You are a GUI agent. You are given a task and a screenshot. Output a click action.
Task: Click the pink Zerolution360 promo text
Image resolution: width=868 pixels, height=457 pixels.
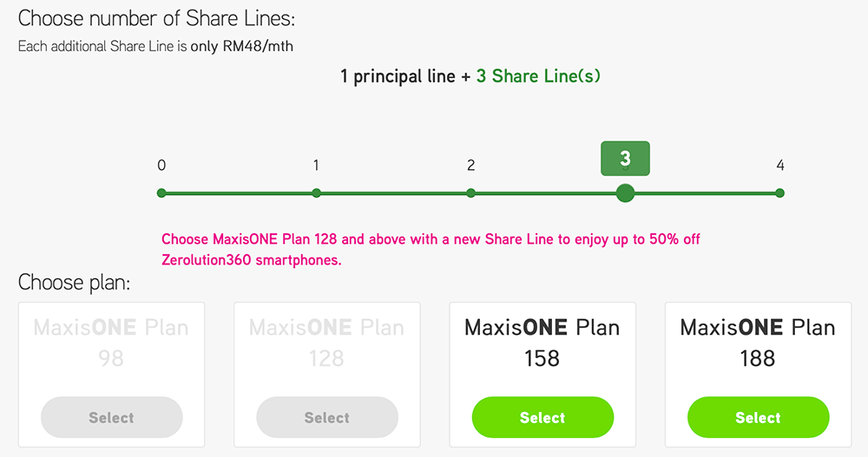tap(431, 249)
